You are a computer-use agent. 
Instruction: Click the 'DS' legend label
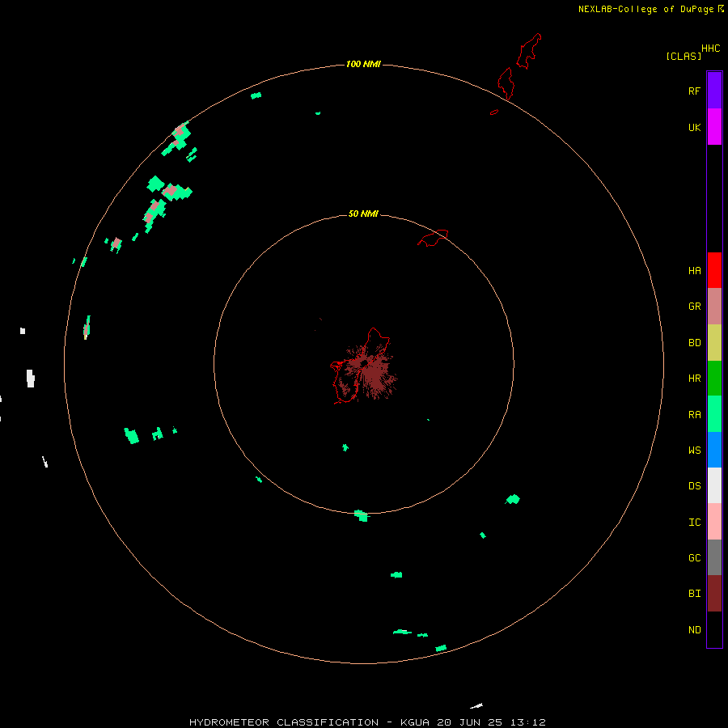point(694,485)
